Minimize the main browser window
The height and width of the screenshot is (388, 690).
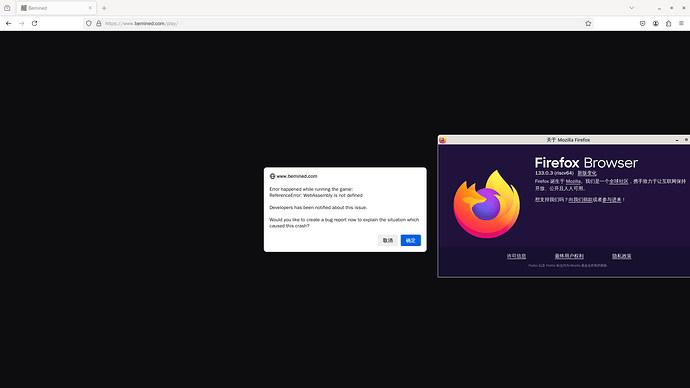pos(659,8)
